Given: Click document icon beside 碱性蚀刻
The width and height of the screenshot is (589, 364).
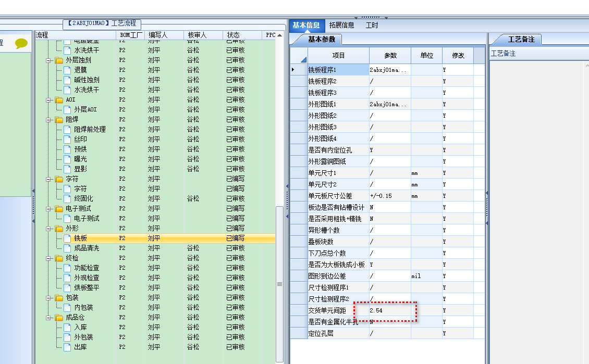Looking at the screenshot, I should (67, 80).
